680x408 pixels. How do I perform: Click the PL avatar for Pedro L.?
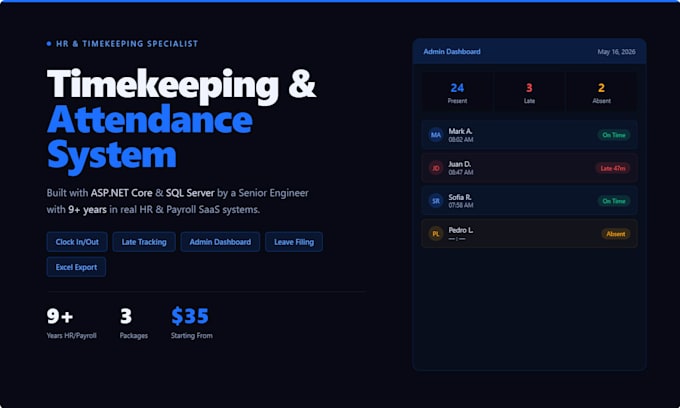(x=436, y=234)
